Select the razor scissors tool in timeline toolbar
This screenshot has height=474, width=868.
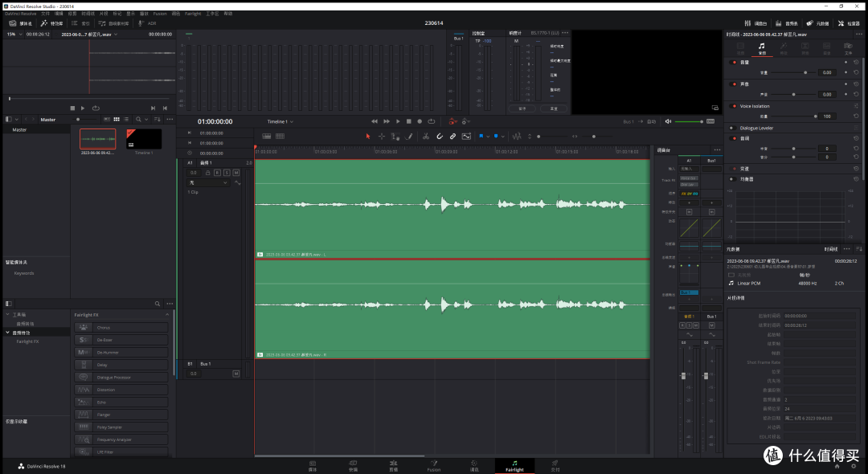point(426,136)
